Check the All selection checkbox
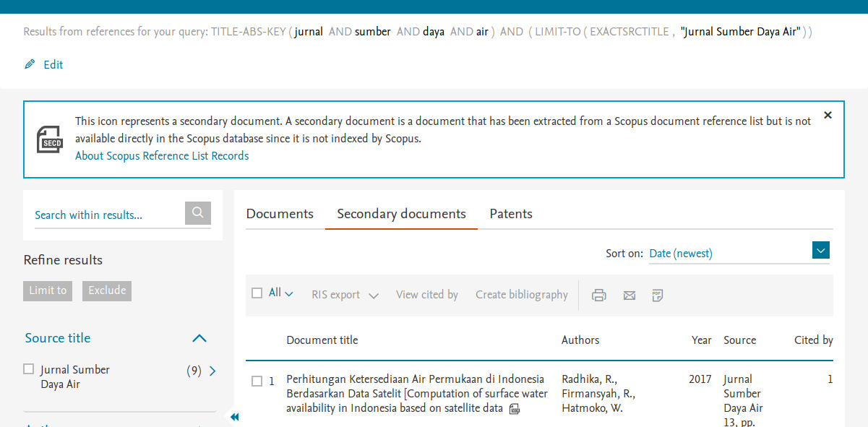 pyautogui.click(x=257, y=293)
